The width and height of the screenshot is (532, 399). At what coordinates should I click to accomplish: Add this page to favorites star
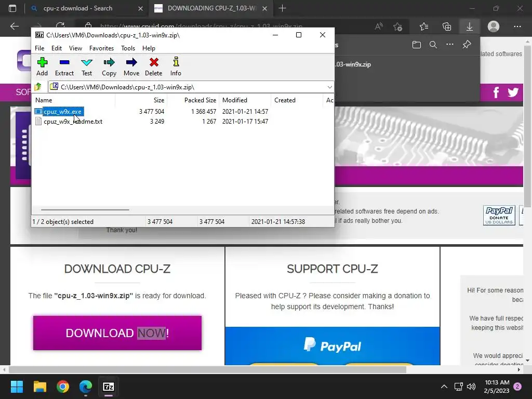click(397, 26)
